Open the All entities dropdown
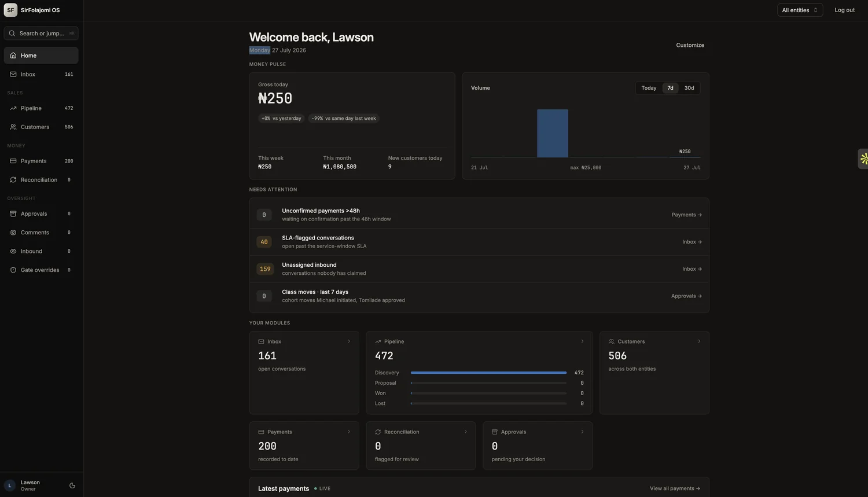 pos(800,10)
